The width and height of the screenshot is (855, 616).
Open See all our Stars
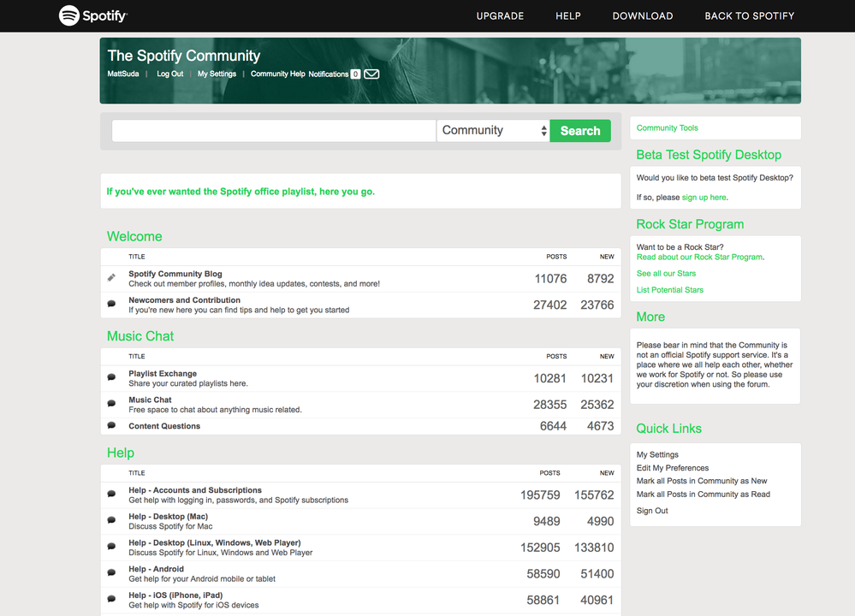point(666,273)
